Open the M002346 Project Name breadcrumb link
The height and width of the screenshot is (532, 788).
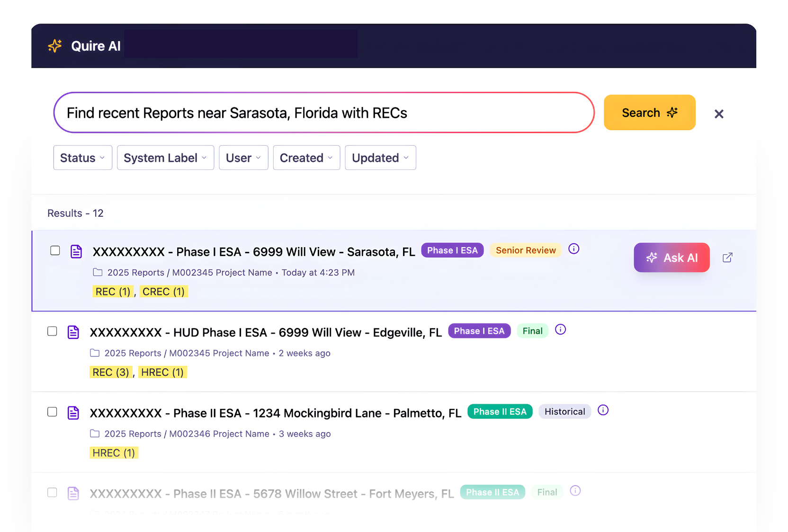(x=219, y=434)
